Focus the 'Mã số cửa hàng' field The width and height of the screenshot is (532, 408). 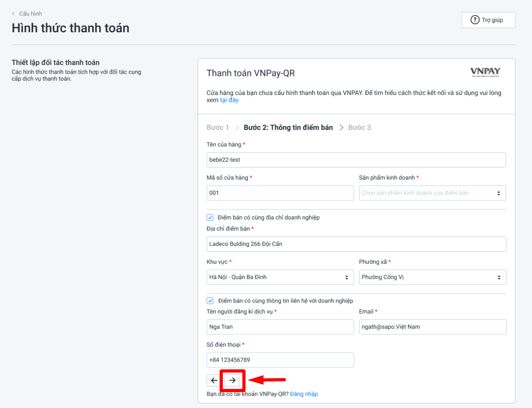(x=280, y=193)
